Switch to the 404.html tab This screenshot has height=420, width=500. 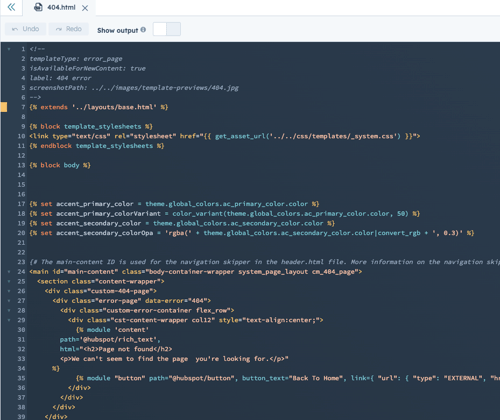tap(61, 7)
